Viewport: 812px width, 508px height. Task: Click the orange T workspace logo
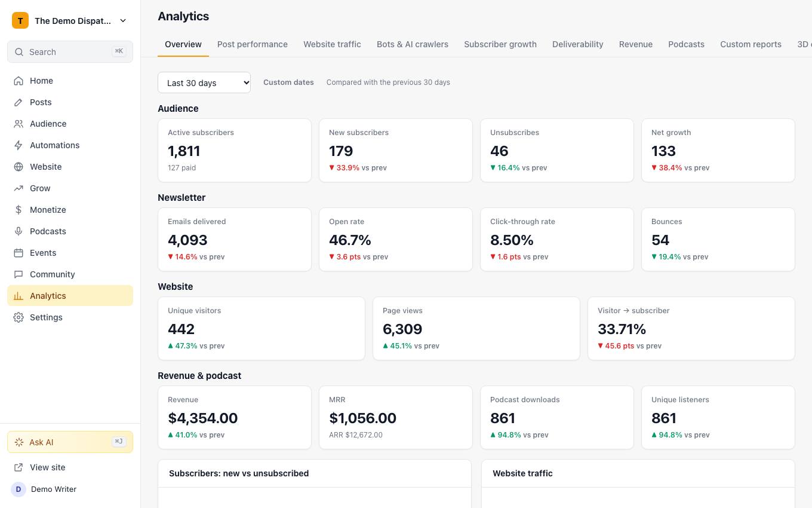coord(20,20)
